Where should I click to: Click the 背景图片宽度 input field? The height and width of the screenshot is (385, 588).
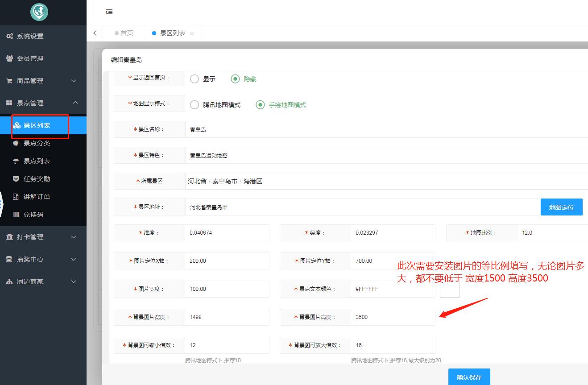(227, 317)
